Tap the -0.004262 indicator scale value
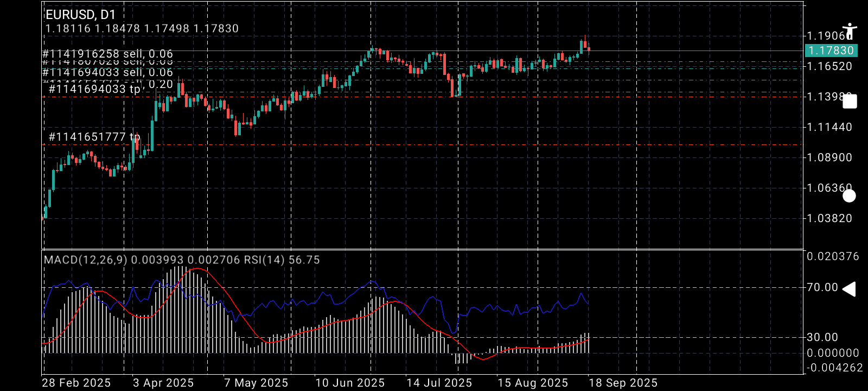The image size is (868, 391). [x=835, y=368]
